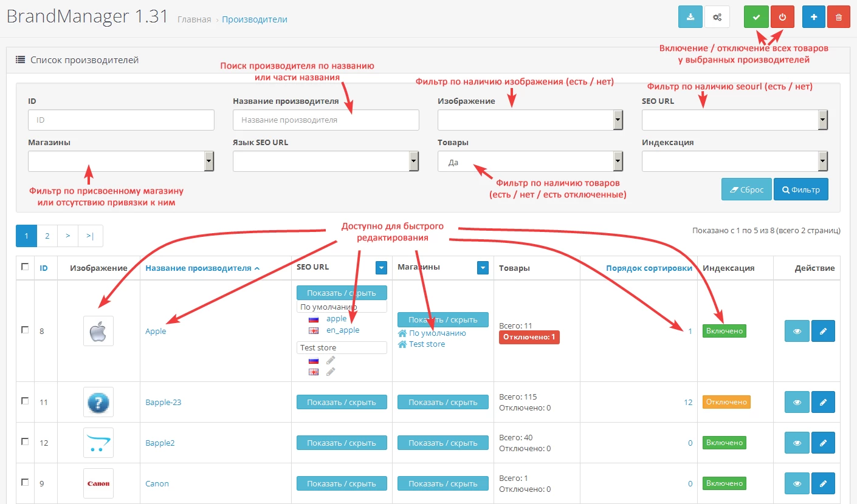Screen dimensions: 857x504
Task: Click the ID filter input field
Action: pos(121,120)
